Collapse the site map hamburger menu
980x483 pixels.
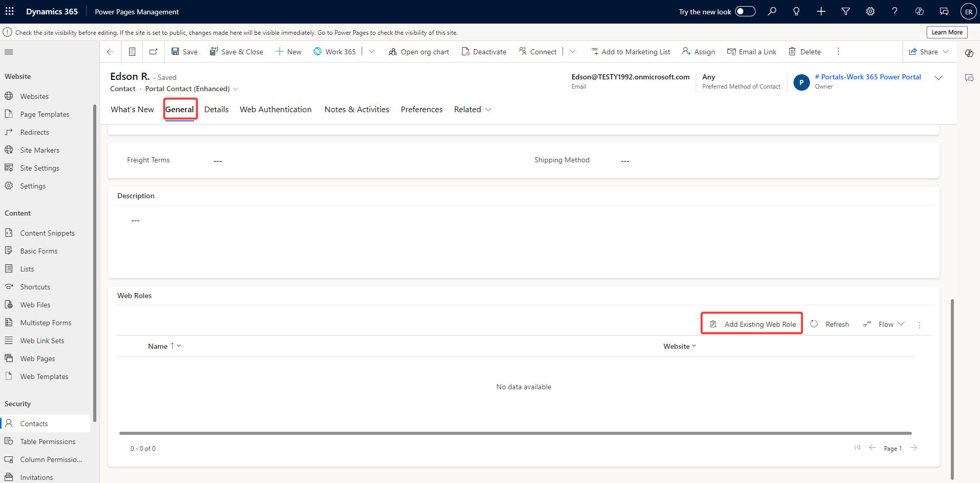pyautogui.click(x=9, y=52)
